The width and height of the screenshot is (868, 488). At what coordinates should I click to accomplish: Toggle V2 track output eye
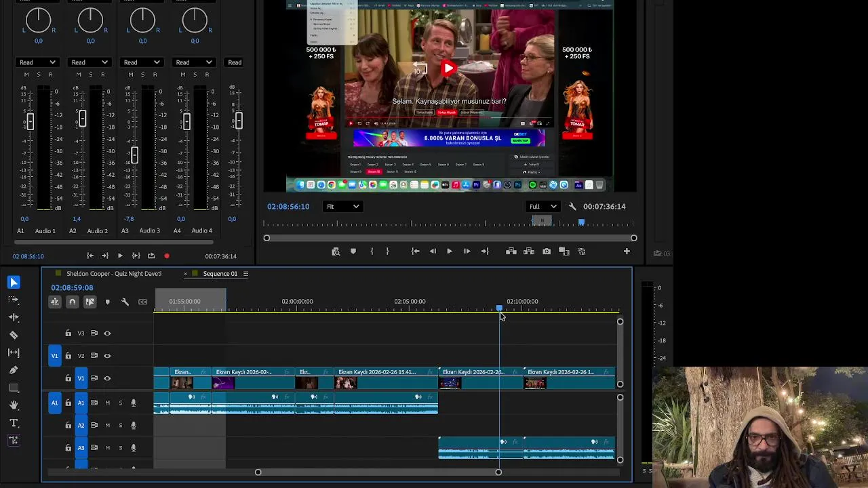click(107, 356)
